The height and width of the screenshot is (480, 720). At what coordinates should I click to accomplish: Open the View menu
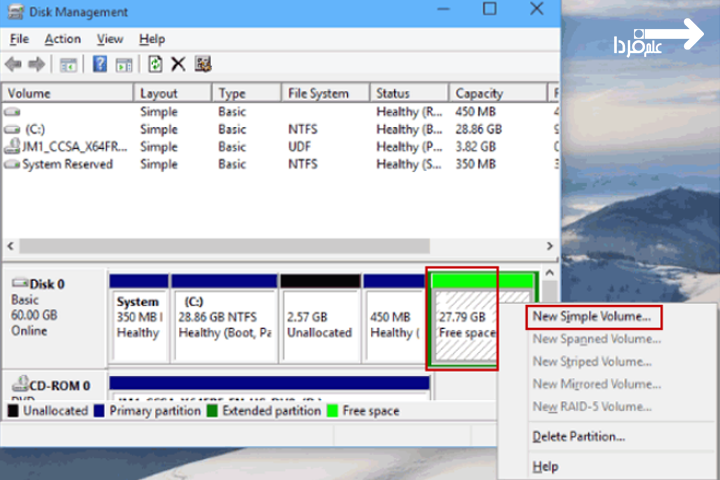pyautogui.click(x=110, y=39)
